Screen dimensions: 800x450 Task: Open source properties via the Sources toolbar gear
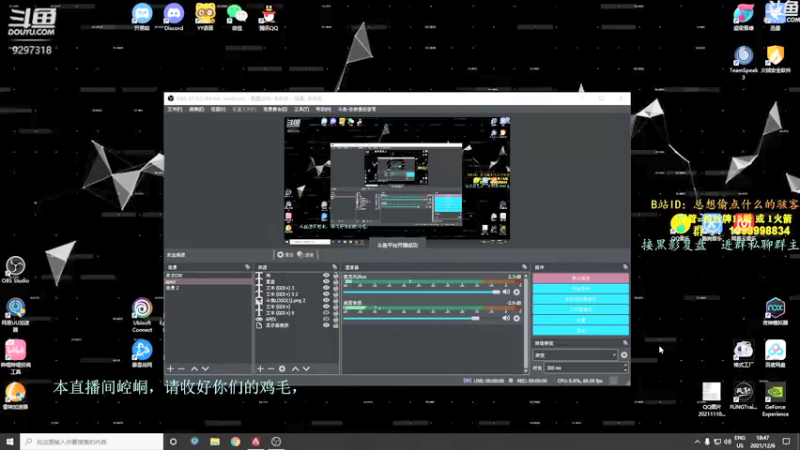pyautogui.click(x=282, y=368)
